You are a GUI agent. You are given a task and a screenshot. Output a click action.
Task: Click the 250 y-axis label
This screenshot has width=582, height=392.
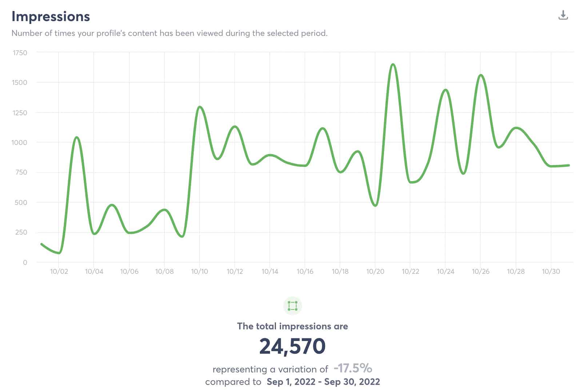click(x=21, y=232)
